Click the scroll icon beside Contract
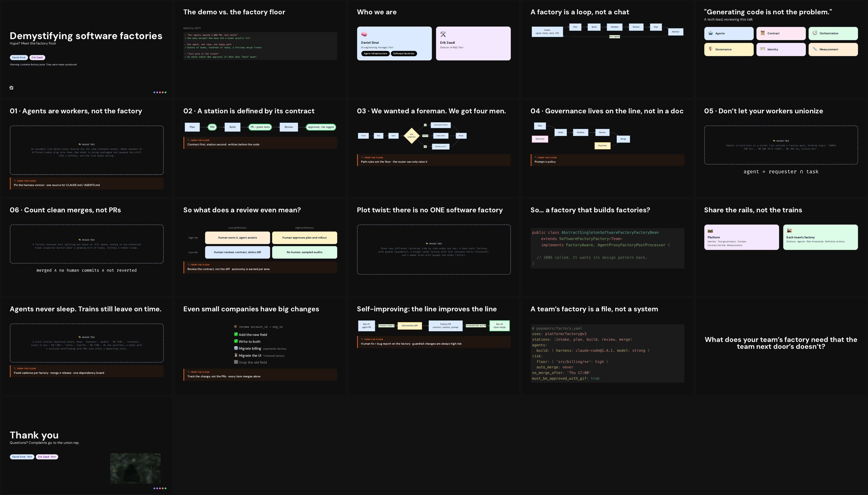 pyautogui.click(x=763, y=33)
